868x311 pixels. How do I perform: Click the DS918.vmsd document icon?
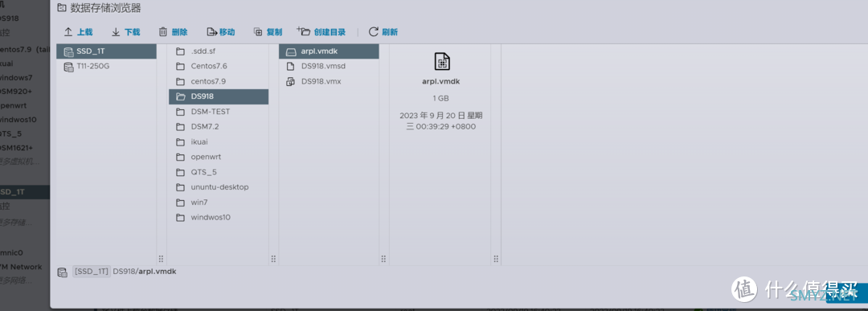[x=291, y=67]
